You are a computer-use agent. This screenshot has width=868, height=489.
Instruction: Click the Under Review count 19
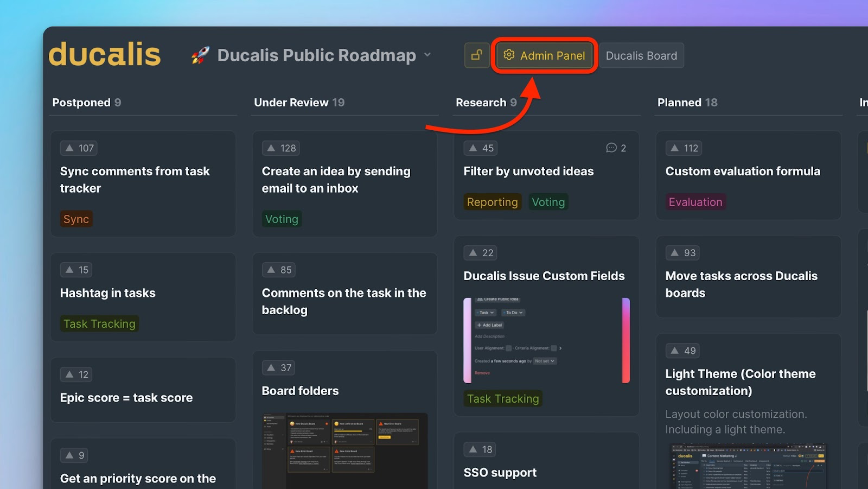(x=339, y=103)
